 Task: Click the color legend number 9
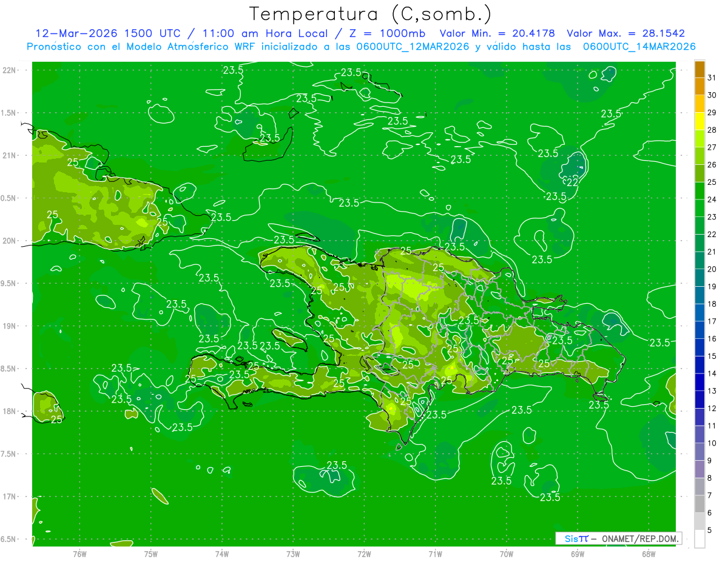point(710,461)
